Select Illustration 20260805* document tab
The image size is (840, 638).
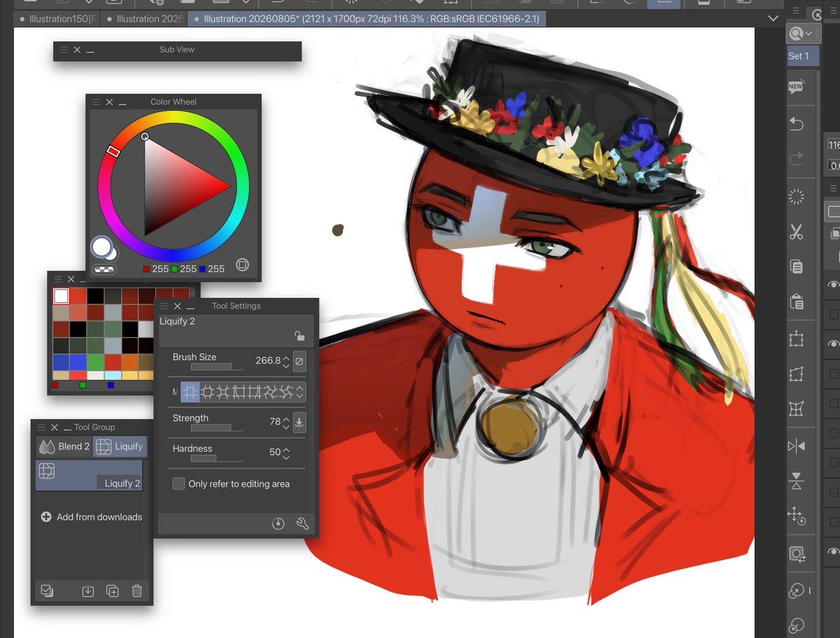coord(366,19)
